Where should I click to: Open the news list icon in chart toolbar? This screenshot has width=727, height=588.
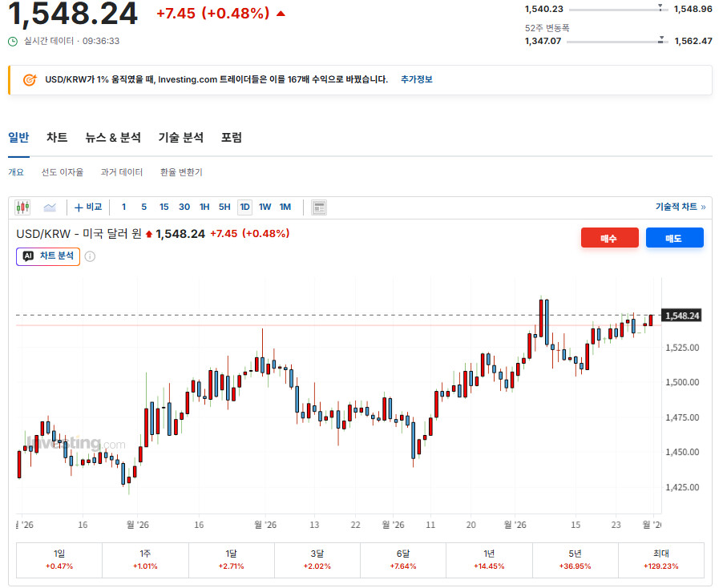pos(319,207)
